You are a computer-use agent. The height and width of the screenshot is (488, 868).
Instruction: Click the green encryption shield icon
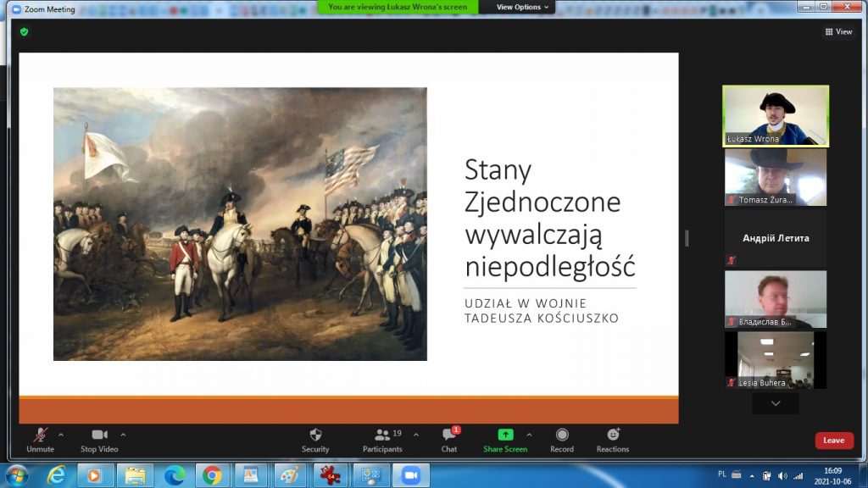(x=25, y=31)
